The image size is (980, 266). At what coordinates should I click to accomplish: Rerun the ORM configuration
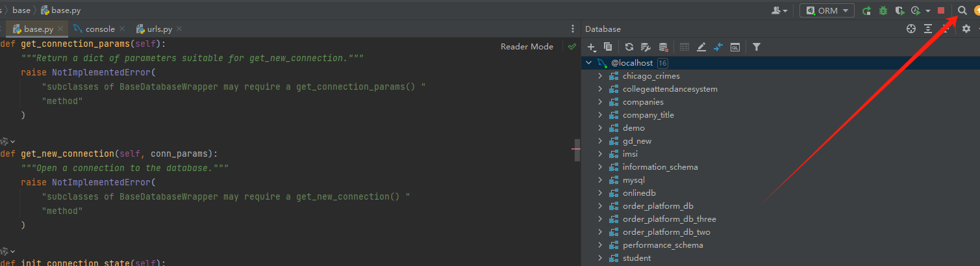coord(866,10)
